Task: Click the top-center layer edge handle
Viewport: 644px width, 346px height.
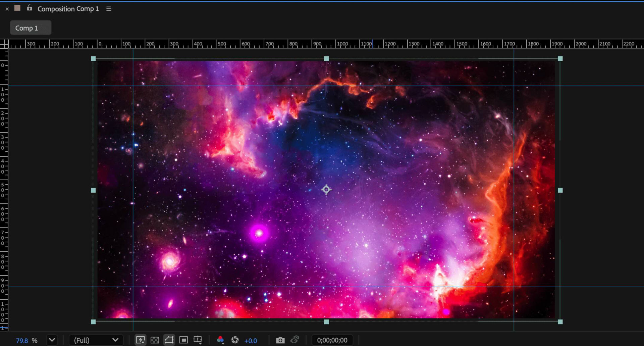Action: (x=326, y=59)
